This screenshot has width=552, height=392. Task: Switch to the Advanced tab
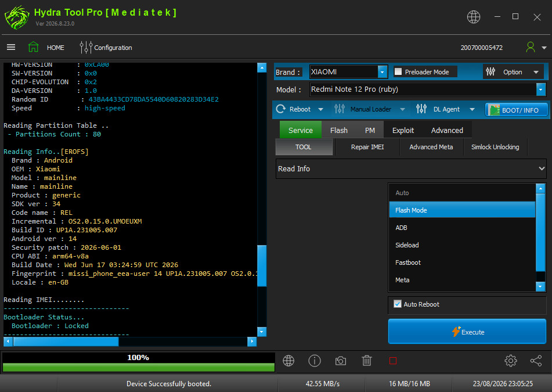click(447, 130)
